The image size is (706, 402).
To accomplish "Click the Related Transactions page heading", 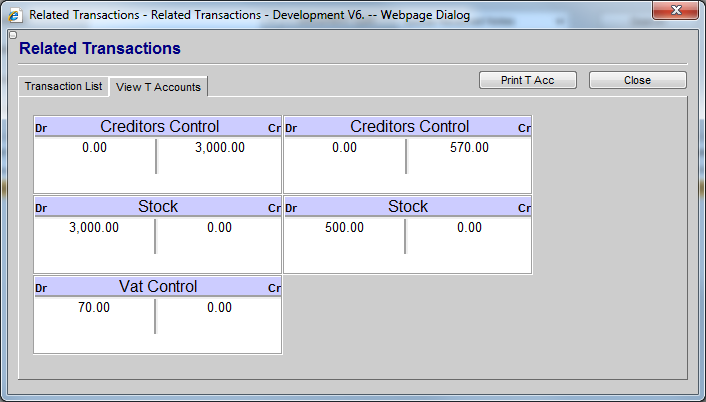I will 100,48.
